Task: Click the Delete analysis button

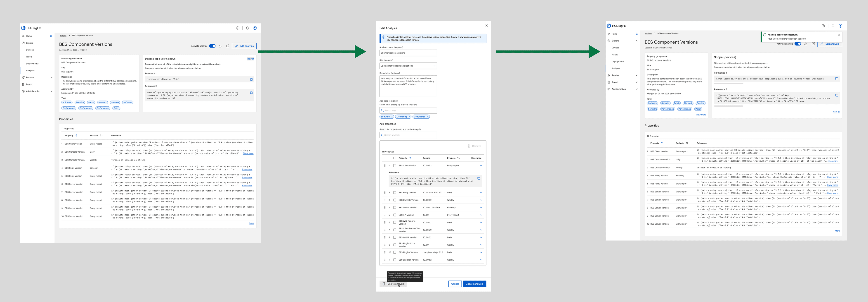Action: point(393,284)
